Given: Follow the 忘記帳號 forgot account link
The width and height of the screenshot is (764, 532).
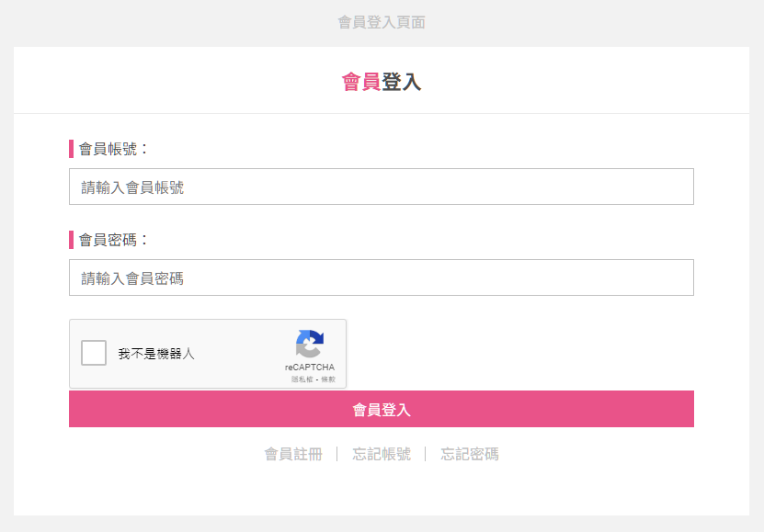Looking at the screenshot, I should click(382, 454).
